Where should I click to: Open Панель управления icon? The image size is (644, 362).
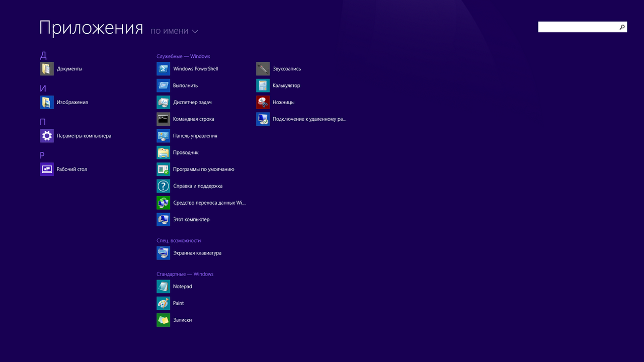coord(164,136)
